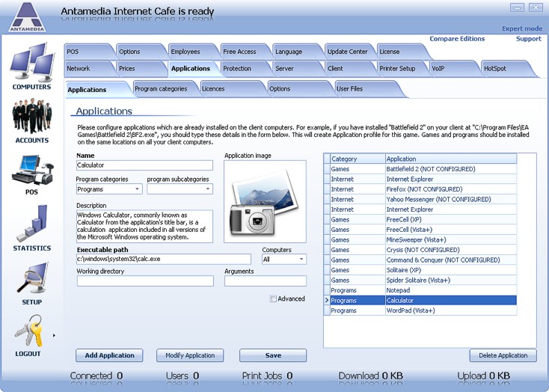Open the Client tab
Screen dimensions: 549x392
click(348, 69)
